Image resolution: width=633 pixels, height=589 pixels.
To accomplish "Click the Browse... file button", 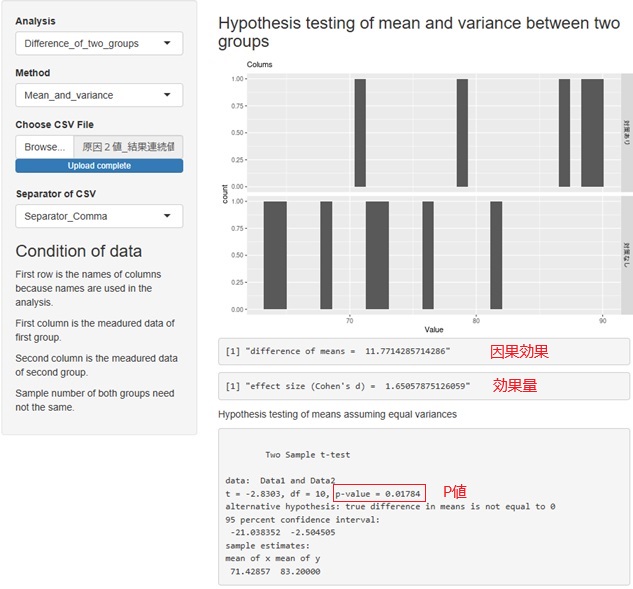I will point(44,146).
